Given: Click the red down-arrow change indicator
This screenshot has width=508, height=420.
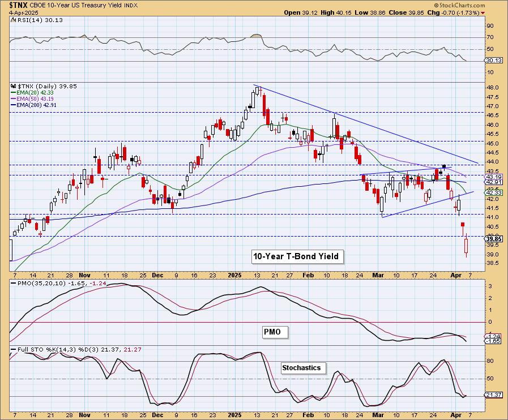Looking at the screenshot, I should [483, 13].
